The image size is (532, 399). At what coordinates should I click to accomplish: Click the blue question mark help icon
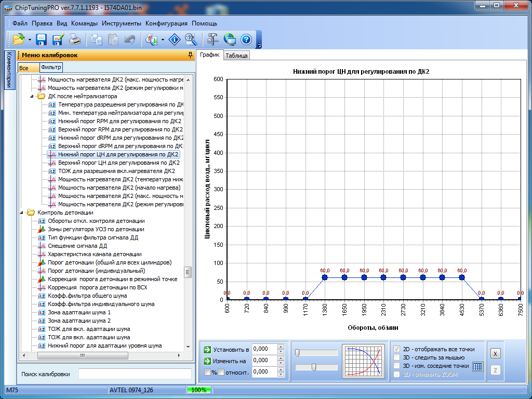[246, 39]
